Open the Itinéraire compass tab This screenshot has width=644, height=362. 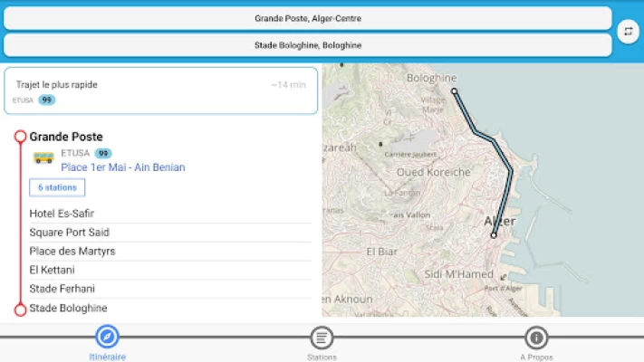click(107, 338)
